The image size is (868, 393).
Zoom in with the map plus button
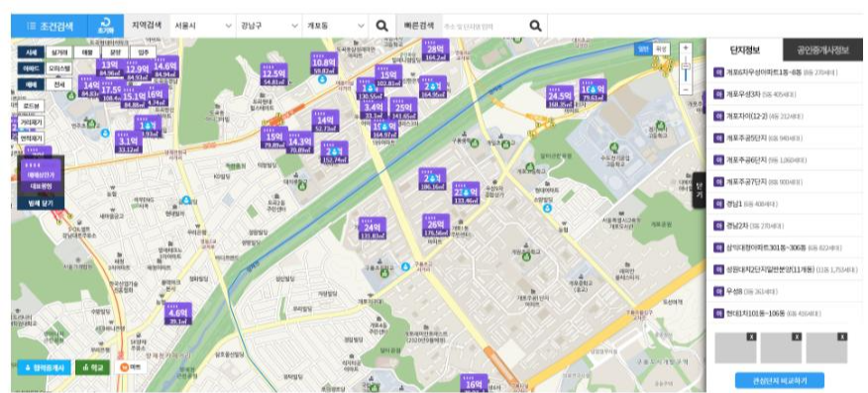pyautogui.click(x=686, y=49)
